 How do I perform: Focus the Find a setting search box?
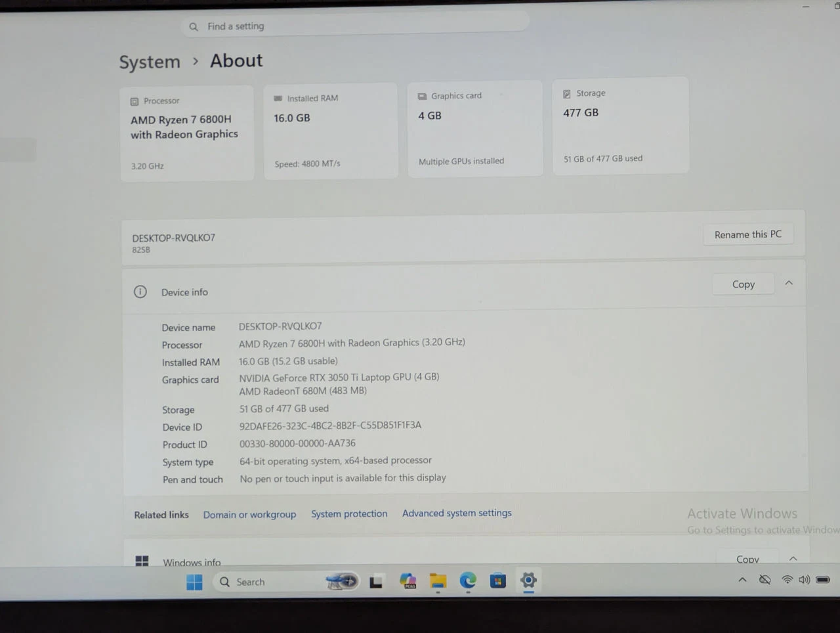point(355,26)
